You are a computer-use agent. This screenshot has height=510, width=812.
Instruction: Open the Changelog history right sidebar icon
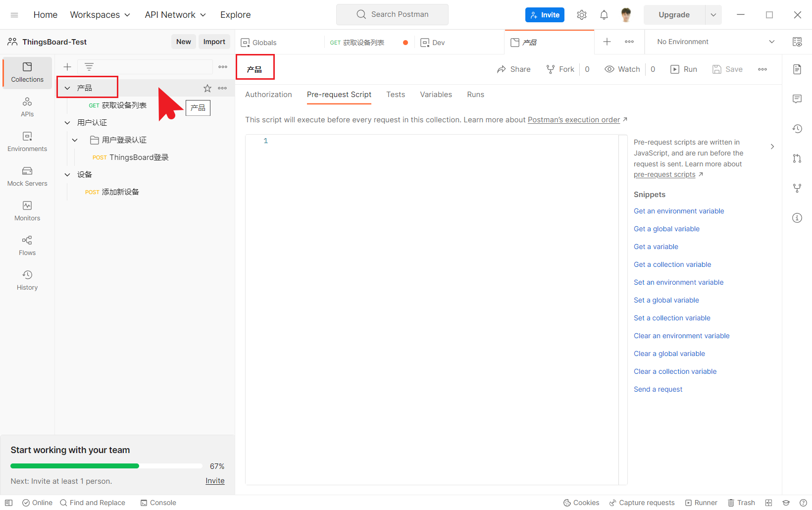tap(797, 129)
